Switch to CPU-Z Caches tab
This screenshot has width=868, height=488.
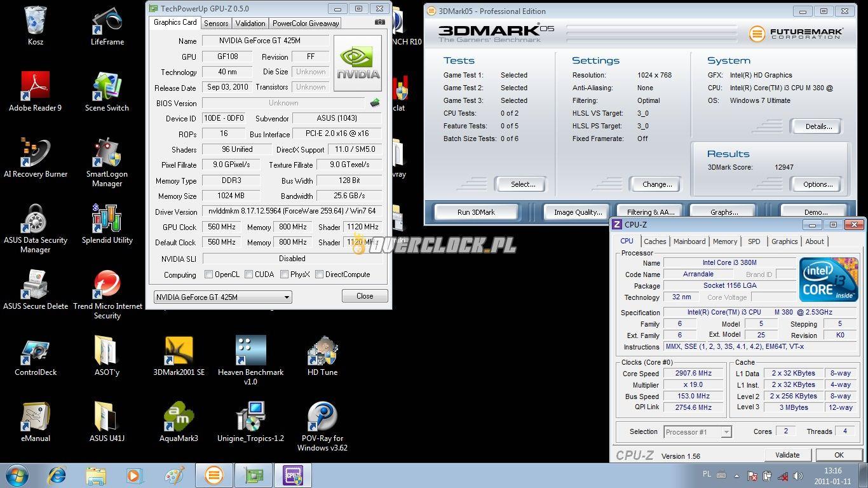tap(655, 241)
